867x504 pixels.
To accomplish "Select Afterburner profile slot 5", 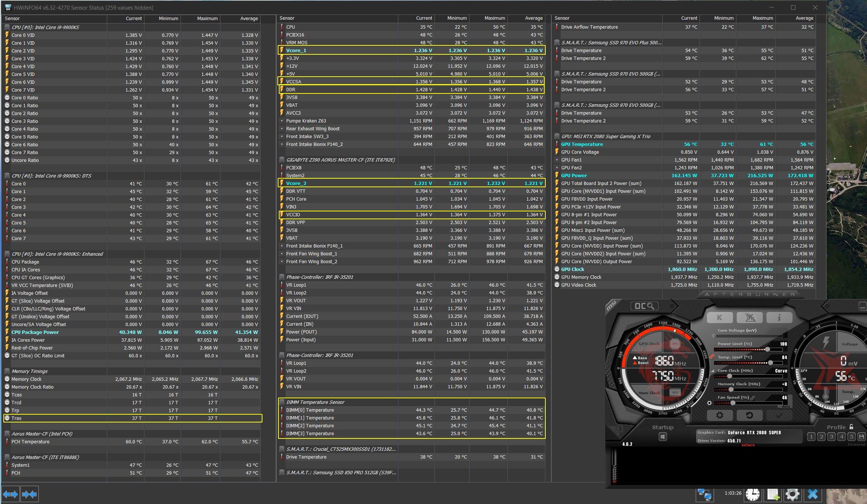I will point(851,437).
